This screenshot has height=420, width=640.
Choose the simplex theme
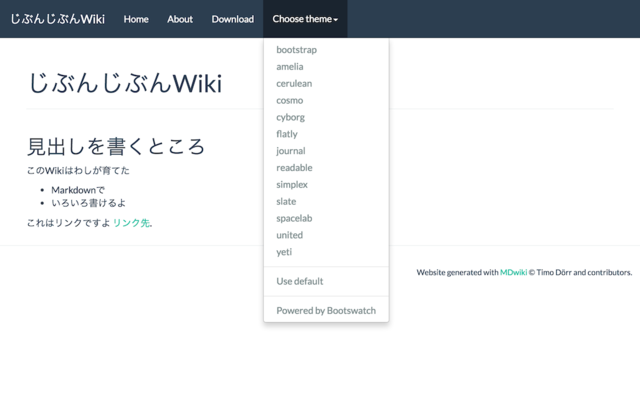292,185
